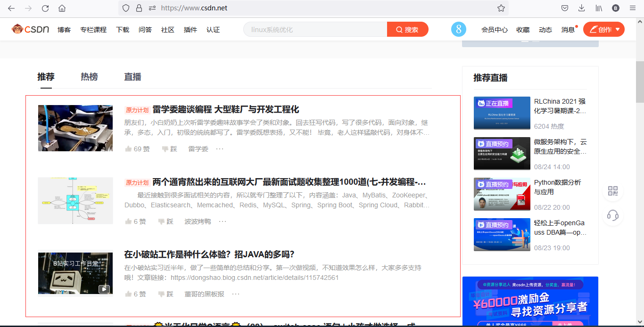The width and height of the screenshot is (644, 327).
Task: Click the browser URL address bar
Action: pyautogui.click(x=314, y=8)
